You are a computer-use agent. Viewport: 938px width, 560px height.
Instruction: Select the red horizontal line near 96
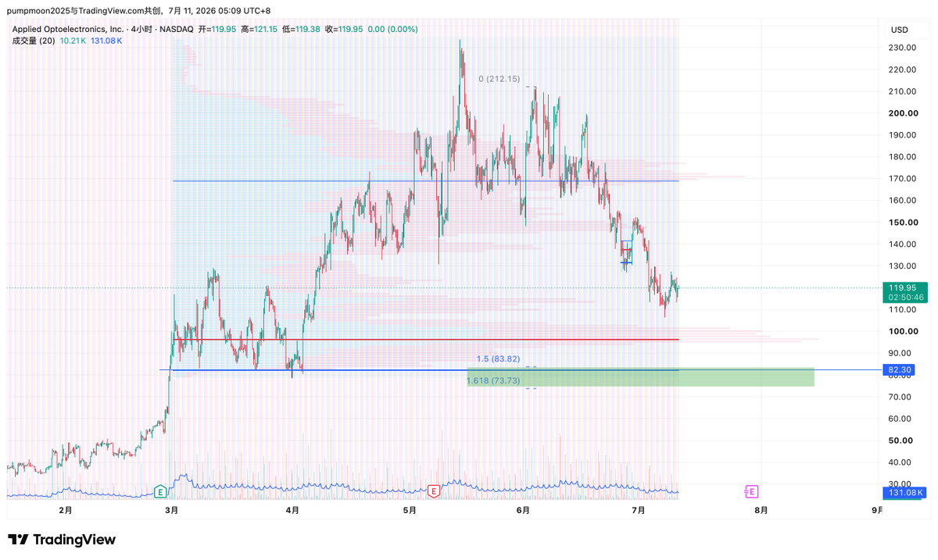[x=426, y=340]
